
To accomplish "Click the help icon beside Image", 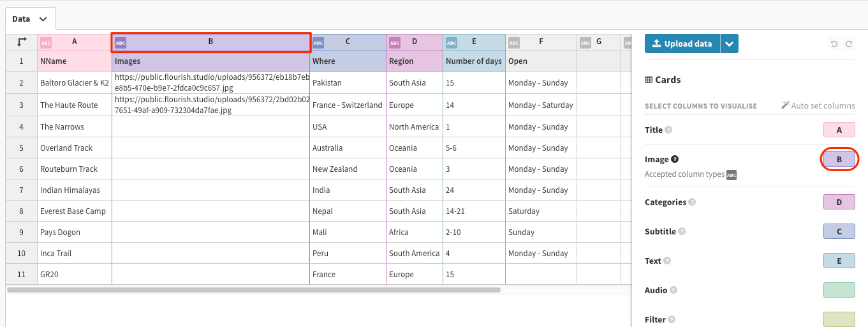I will (x=675, y=160).
